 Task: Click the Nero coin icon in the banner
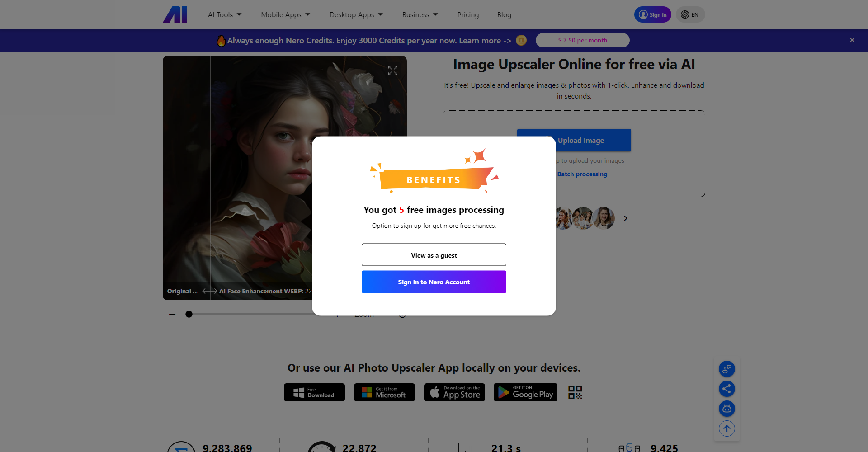point(521,40)
